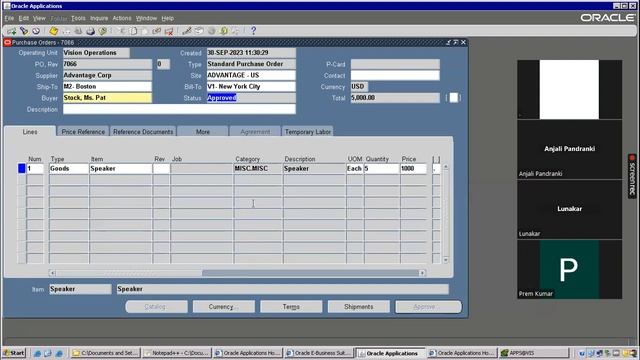
Task: Switch to the Reference Documents tab
Action: tap(143, 131)
